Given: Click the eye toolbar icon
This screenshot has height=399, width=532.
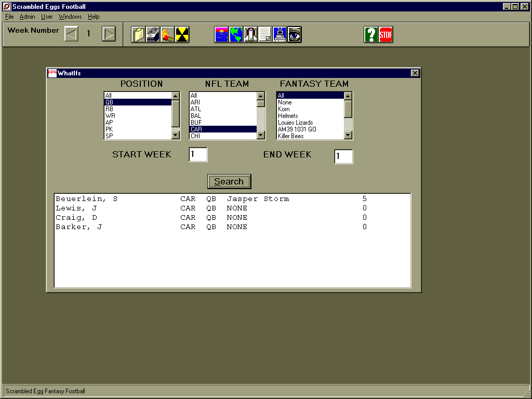Looking at the screenshot, I should [295, 35].
